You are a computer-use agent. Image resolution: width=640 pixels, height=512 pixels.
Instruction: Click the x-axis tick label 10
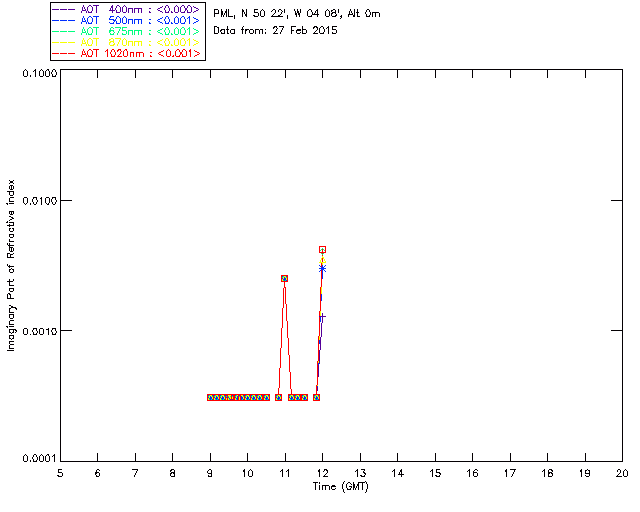pos(247,474)
